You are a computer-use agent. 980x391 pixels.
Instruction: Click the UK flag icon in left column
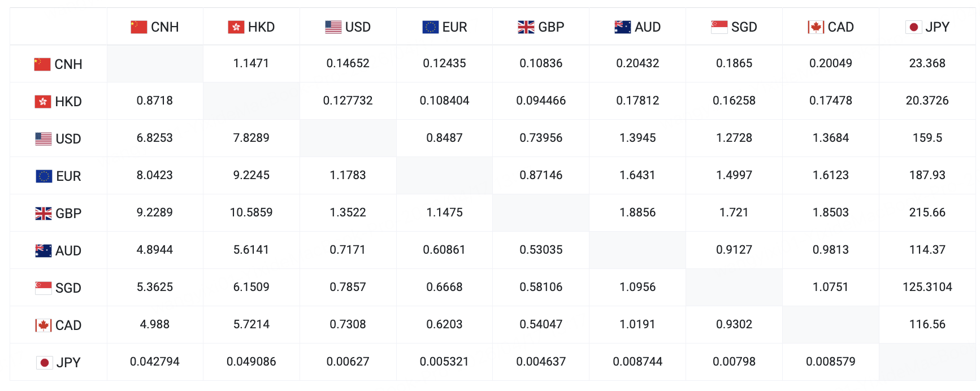pyautogui.click(x=44, y=214)
